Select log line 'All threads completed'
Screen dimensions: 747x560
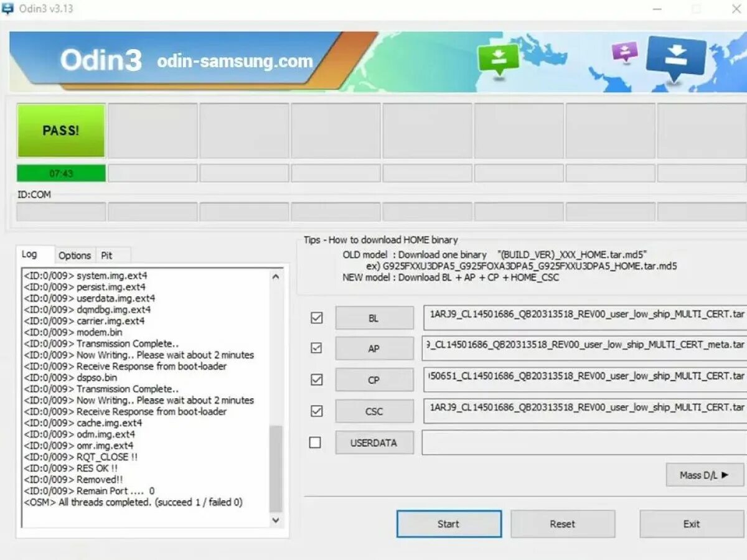(133, 502)
